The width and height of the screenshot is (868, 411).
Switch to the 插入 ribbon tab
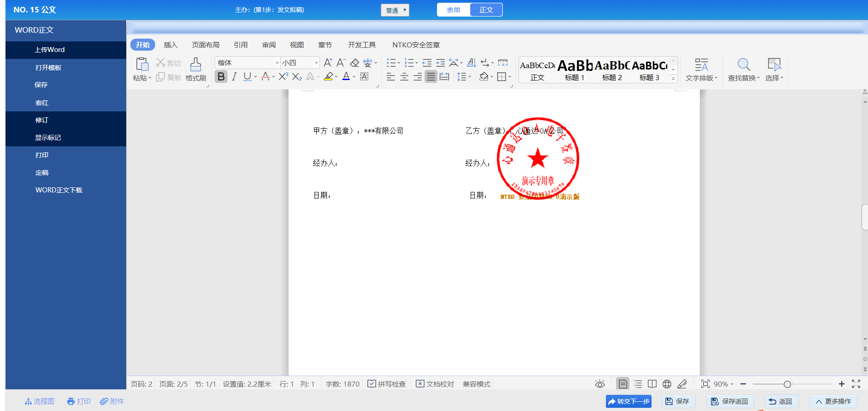click(x=170, y=45)
